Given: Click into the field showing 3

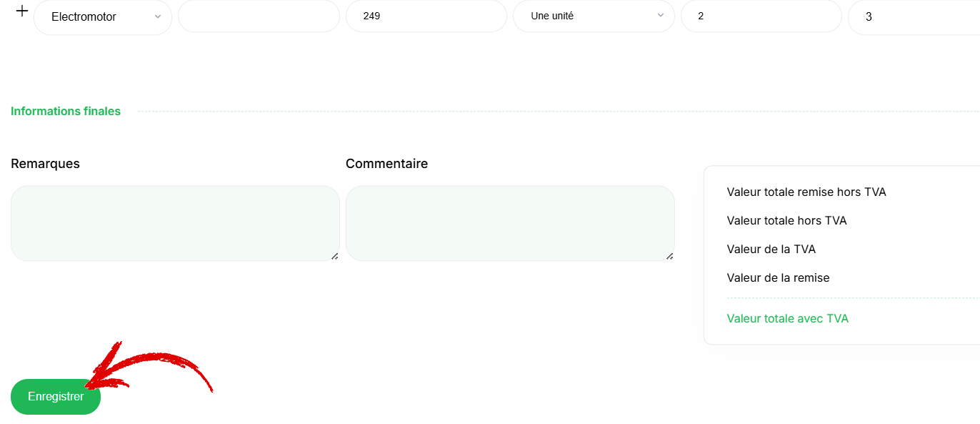Looking at the screenshot, I should [914, 16].
